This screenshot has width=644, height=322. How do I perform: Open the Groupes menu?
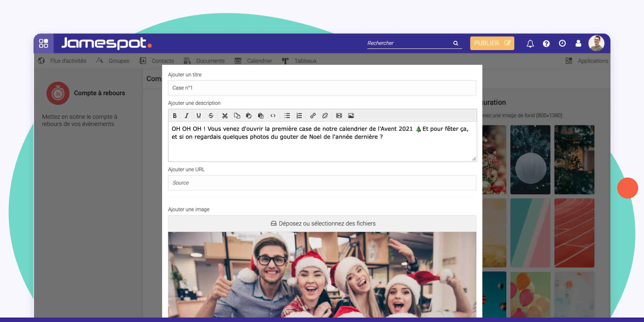tap(113, 61)
